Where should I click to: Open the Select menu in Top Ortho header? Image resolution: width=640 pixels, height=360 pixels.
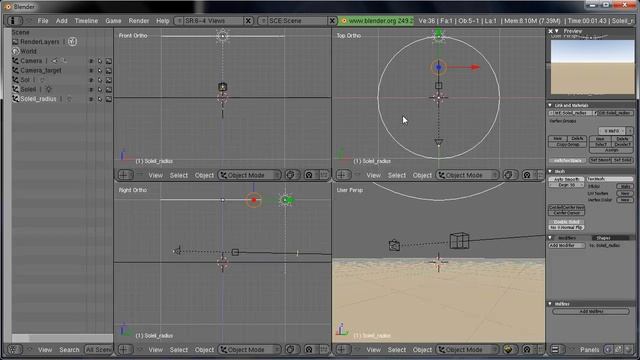(397, 175)
